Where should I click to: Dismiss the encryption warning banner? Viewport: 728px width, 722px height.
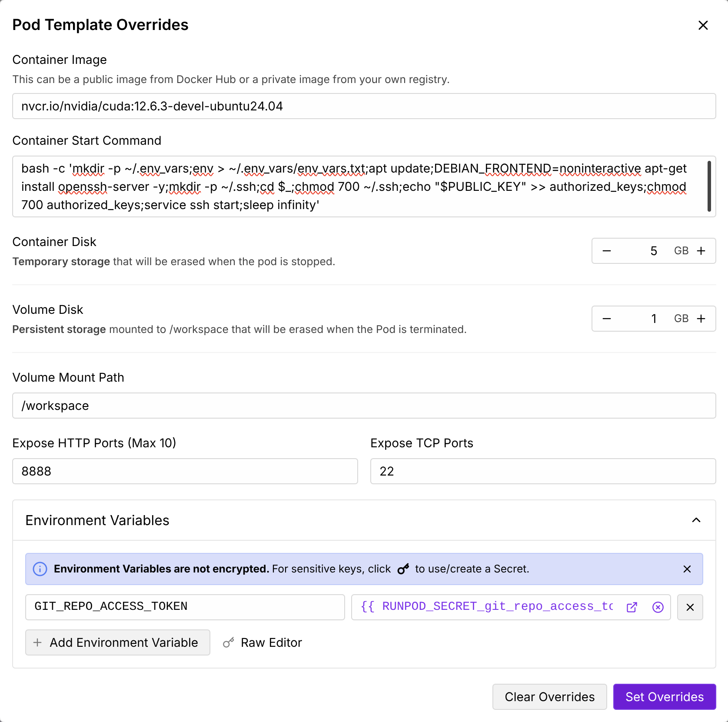coord(687,569)
